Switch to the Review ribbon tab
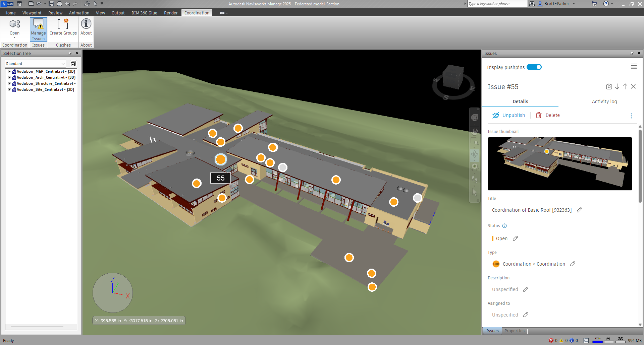Screen dimensions: 644x345 (55, 13)
